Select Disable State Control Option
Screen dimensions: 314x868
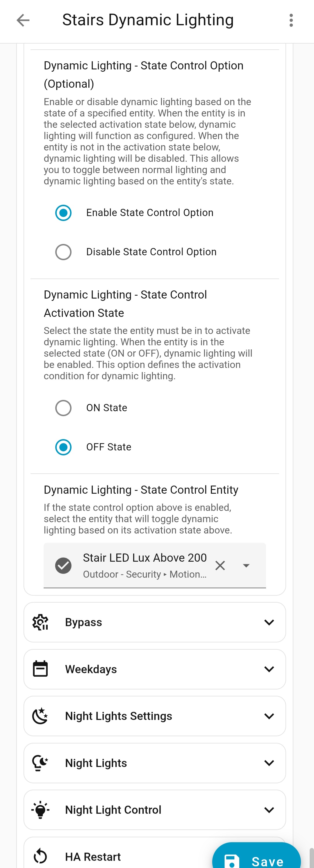pos(63,252)
